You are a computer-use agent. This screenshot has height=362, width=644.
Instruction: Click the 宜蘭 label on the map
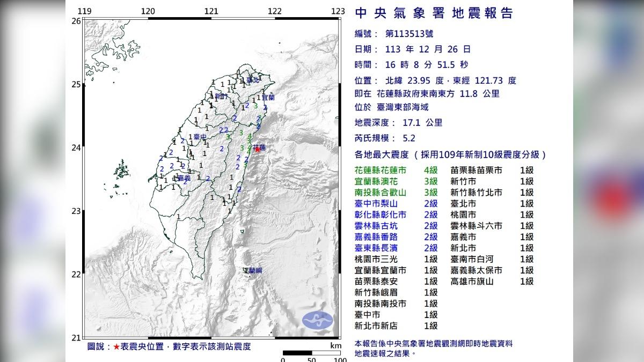tap(268, 98)
